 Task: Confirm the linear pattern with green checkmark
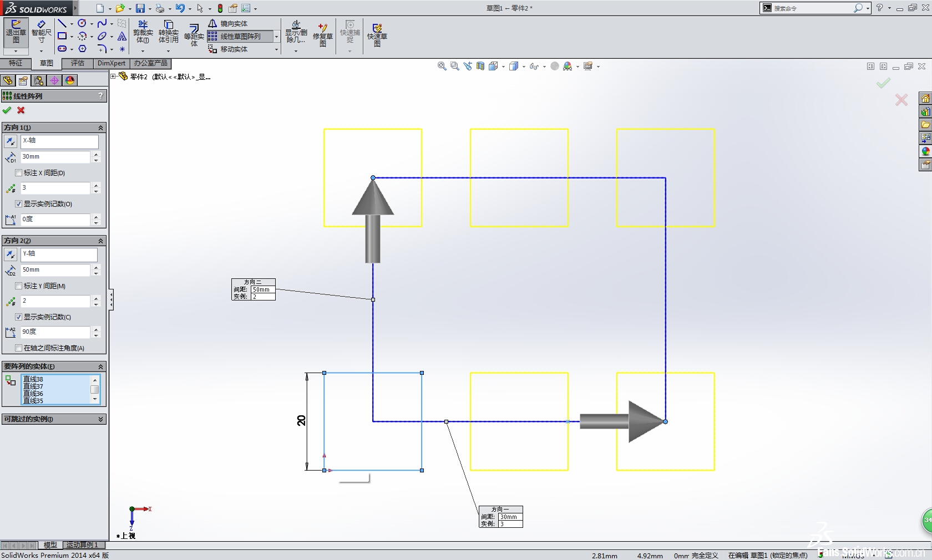click(7, 110)
